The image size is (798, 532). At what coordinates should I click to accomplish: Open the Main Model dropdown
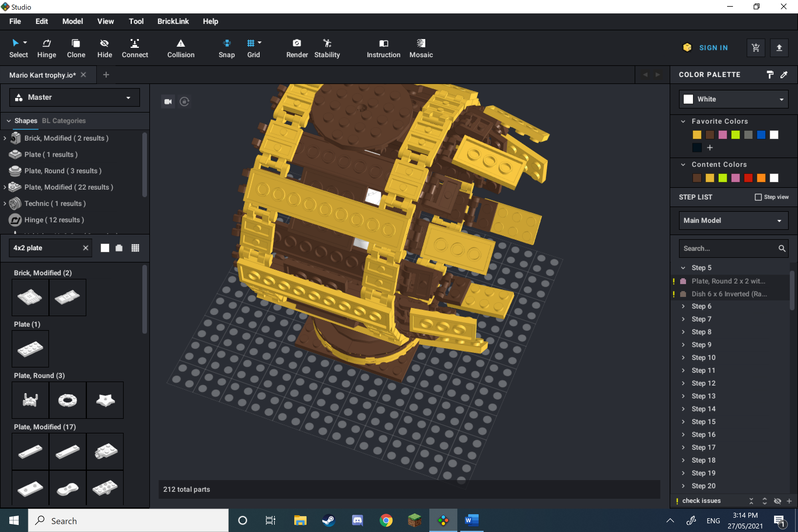pos(733,220)
